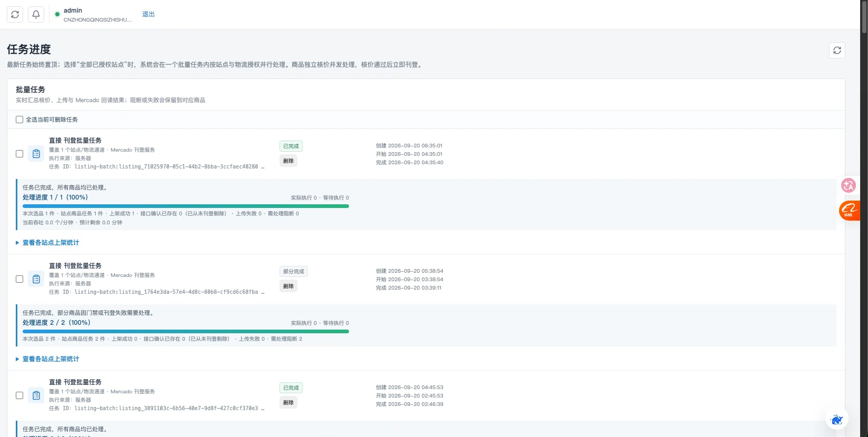Click the progress bar of the 2 / 2 task
Viewport: 868px width, 437px height.
186,332
